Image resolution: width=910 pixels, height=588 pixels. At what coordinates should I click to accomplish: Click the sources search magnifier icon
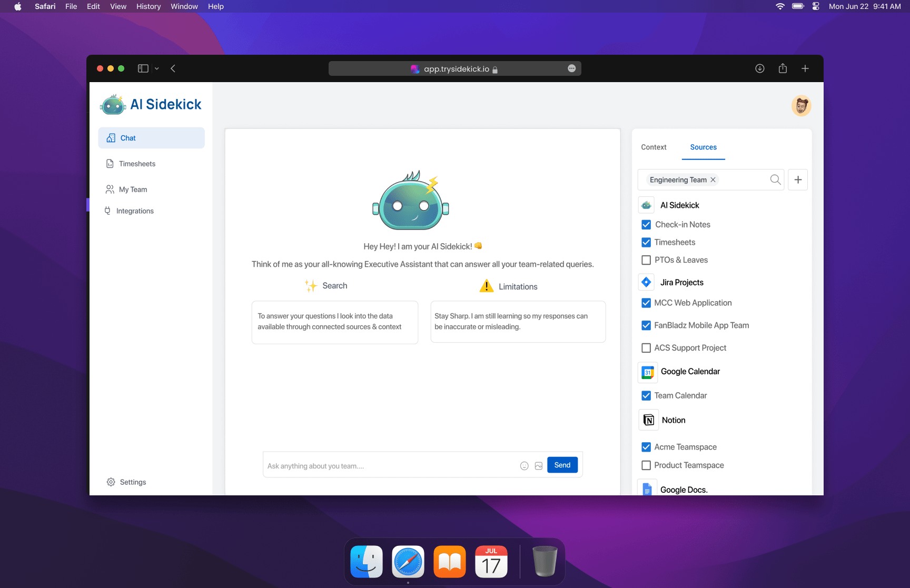coord(775,180)
